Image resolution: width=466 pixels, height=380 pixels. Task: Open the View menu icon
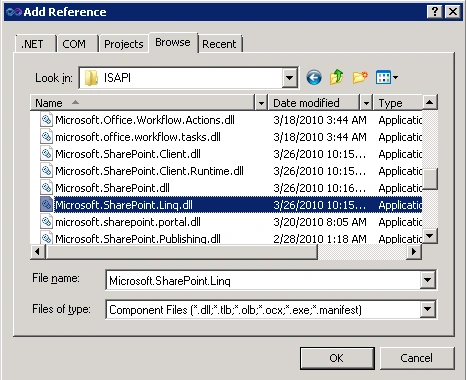[x=387, y=78]
